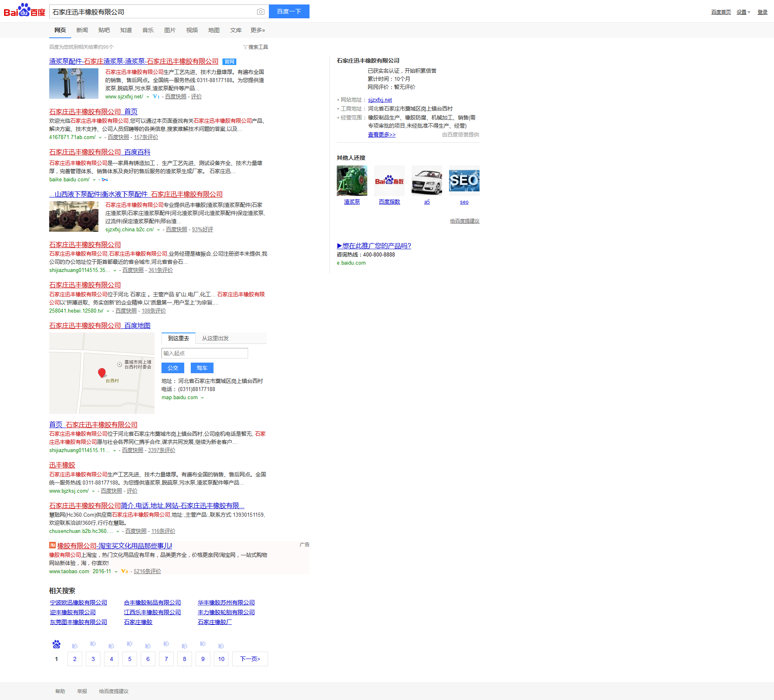
Task: Click V1 credit badge on sjzxfxj.net result
Action: [x=156, y=97]
